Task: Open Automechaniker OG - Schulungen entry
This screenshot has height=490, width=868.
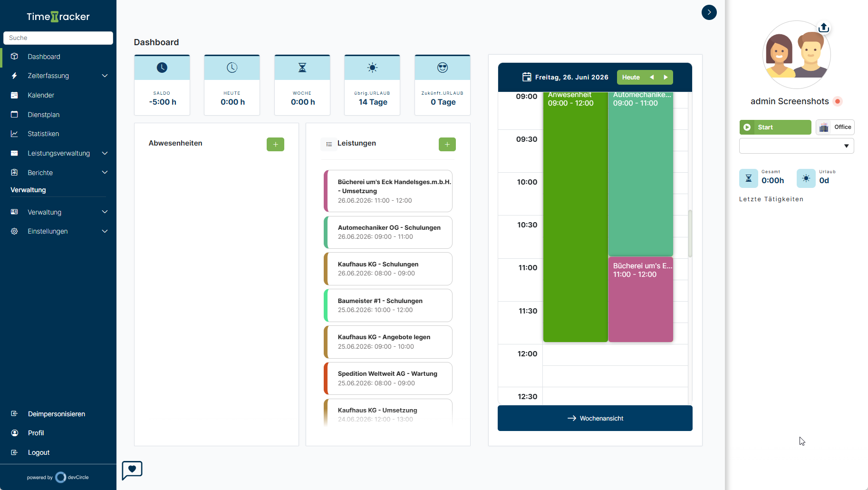Action: pos(388,232)
